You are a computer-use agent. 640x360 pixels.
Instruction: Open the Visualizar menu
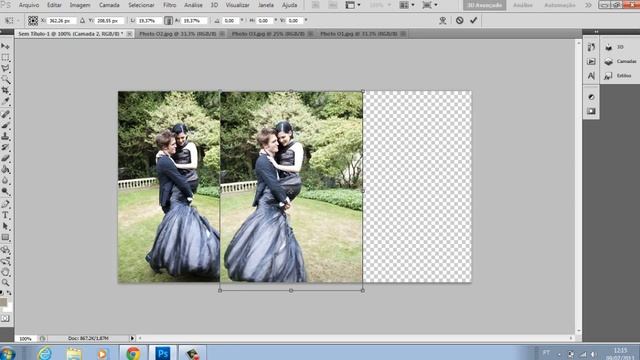click(238, 5)
